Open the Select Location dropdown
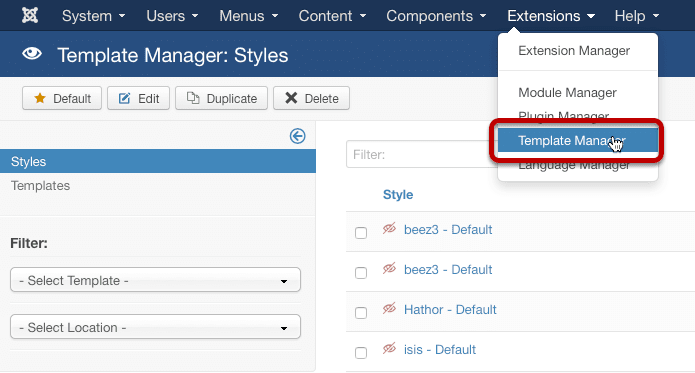Image resolution: width=695 pixels, height=373 pixels. coord(155,327)
